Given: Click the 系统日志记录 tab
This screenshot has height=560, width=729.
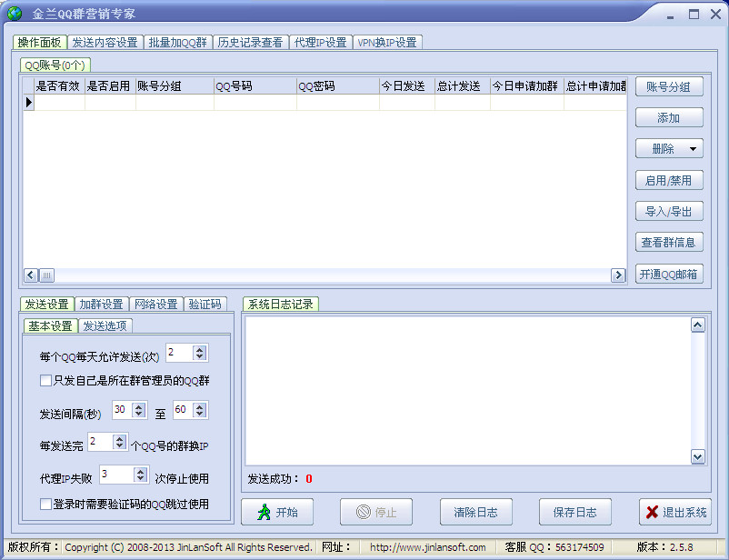Looking at the screenshot, I should click(280, 305).
